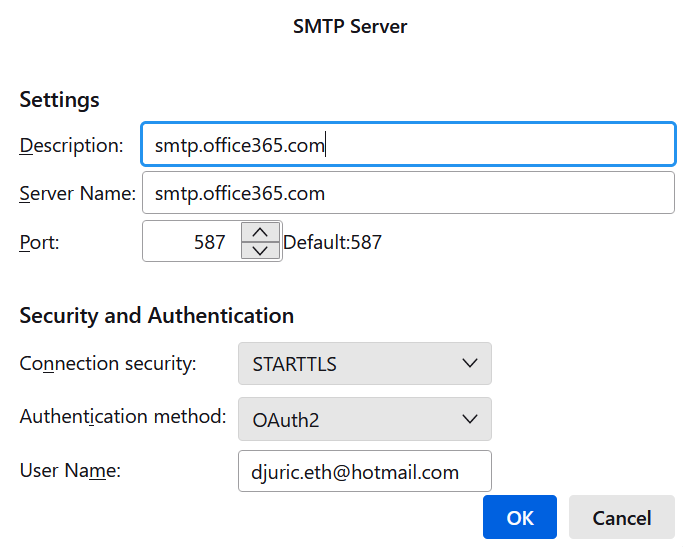The height and width of the screenshot is (547, 683).
Task: Click the Port label
Action: click(x=39, y=242)
